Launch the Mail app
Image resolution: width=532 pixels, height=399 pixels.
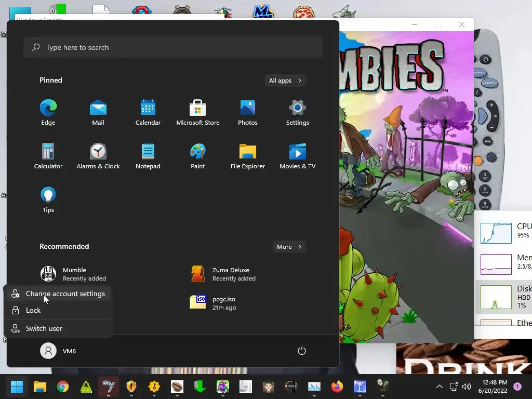[98, 113]
